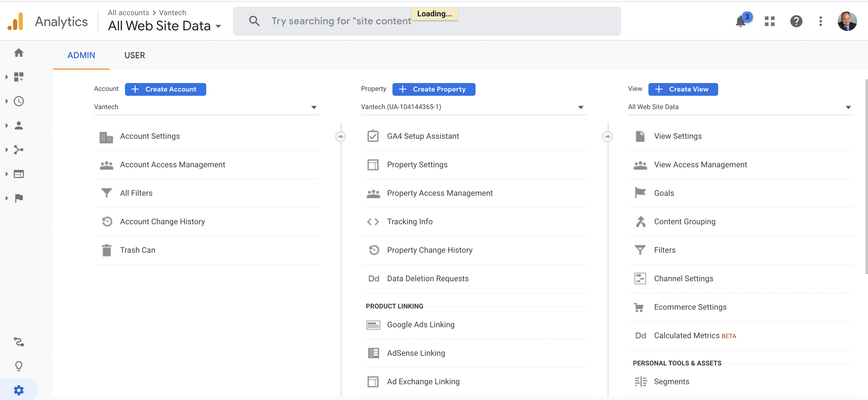Click the Ecommerce Settings cart icon
The image size is (868, 400).
tap(639, 307)
